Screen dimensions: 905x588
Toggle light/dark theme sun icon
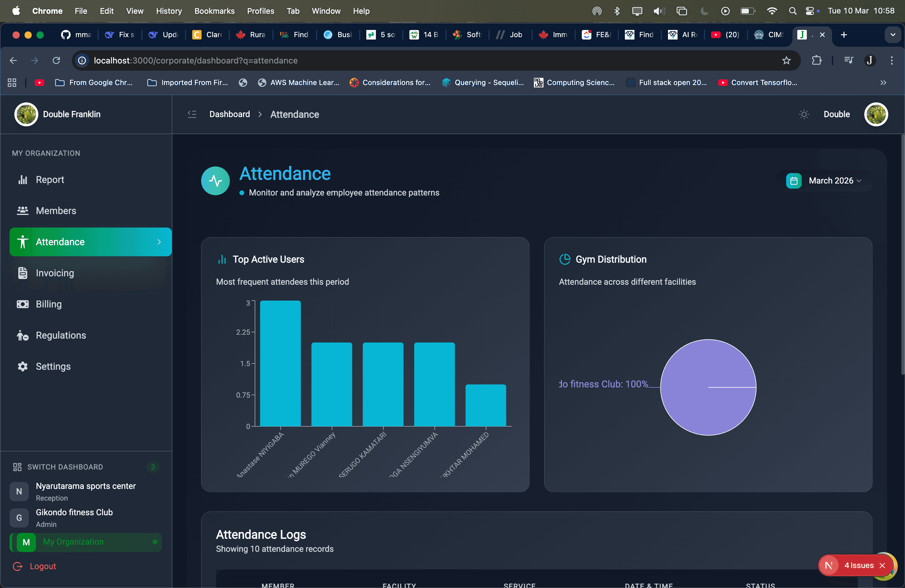[804, 114]
